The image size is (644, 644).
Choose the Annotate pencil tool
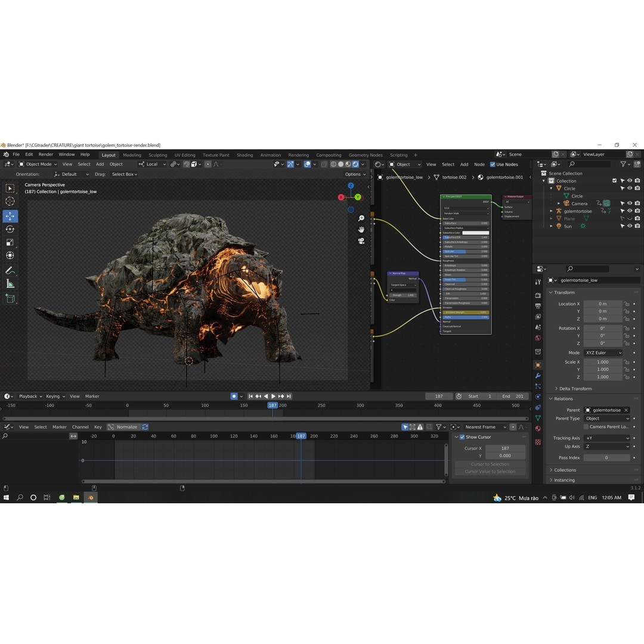(10, 271)
